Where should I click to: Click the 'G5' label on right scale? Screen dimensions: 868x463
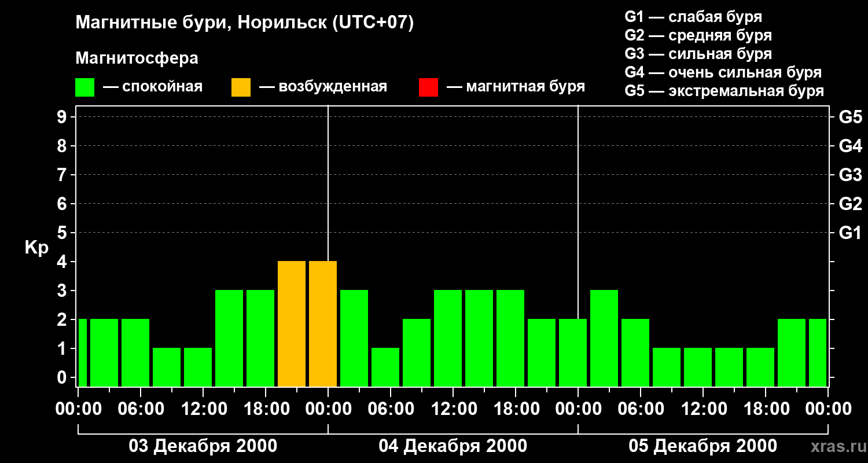850,117
